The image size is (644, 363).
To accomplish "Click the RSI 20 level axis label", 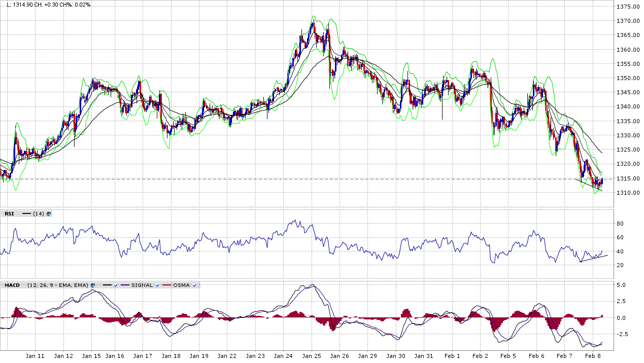I will click(620, 265).
